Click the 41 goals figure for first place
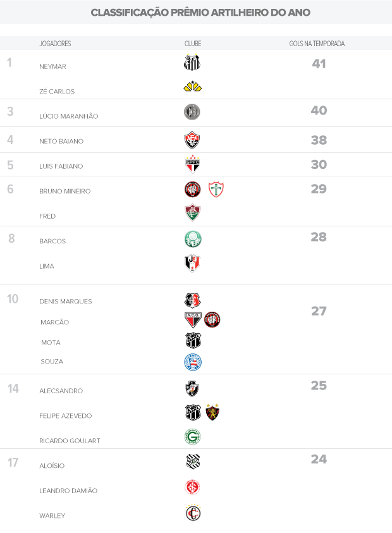The image size is (392, 533). pyautogui.click(x=319, y=64)
